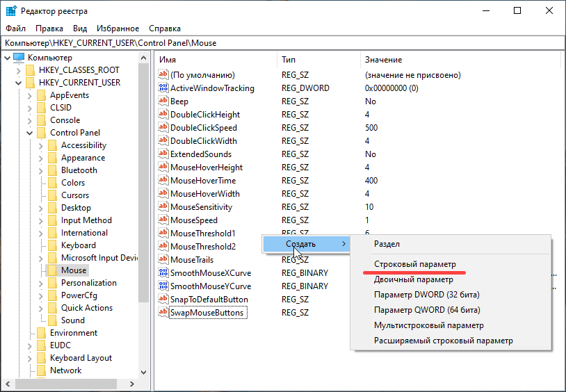Collapse the Control Panel tree node
The height and width of the screenshot is (392, 566).
click(30, 133)
